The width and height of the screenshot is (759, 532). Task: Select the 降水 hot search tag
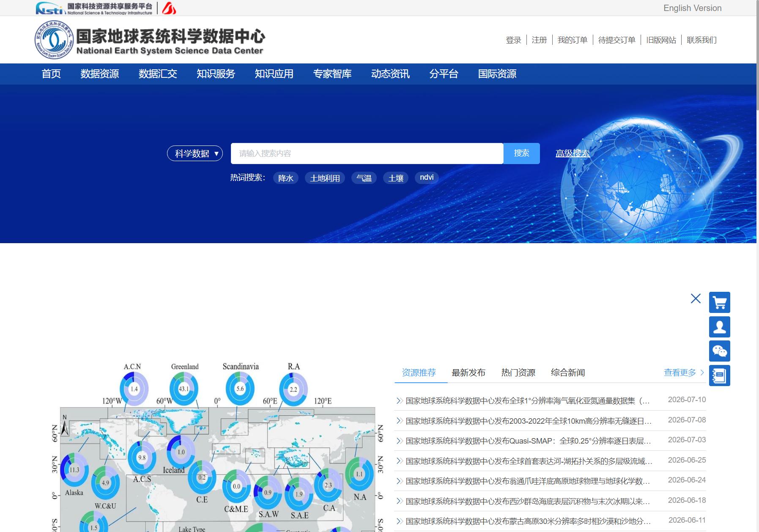point(286,178)
